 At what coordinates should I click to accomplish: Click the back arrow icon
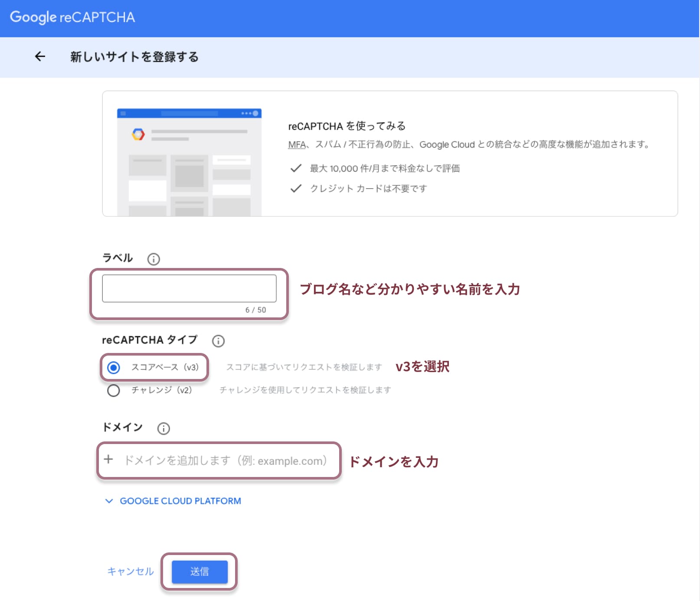[x=40, y=56]
